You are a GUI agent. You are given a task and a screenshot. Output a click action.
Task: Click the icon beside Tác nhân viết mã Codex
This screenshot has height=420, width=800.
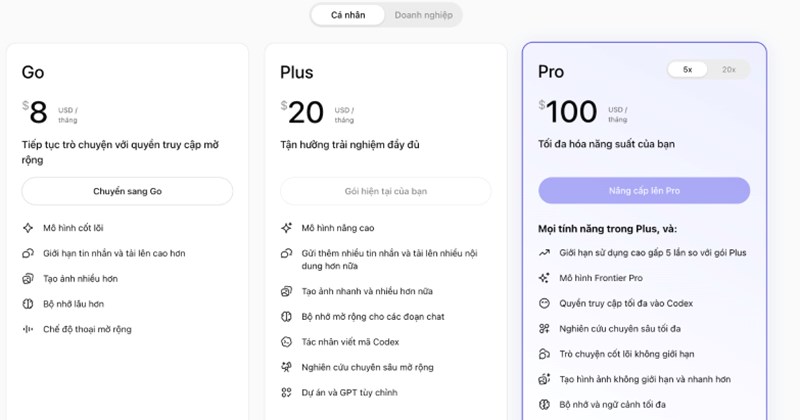[x=286, y=342]
